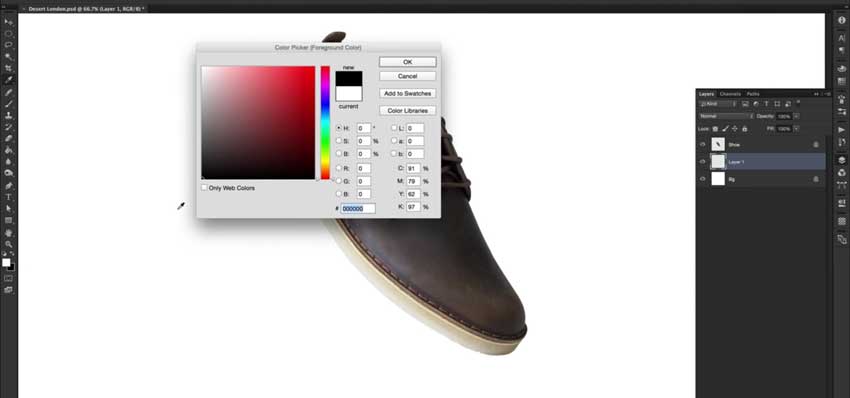
Task: Select the L lightness radio button
Action: click(394, 128)
